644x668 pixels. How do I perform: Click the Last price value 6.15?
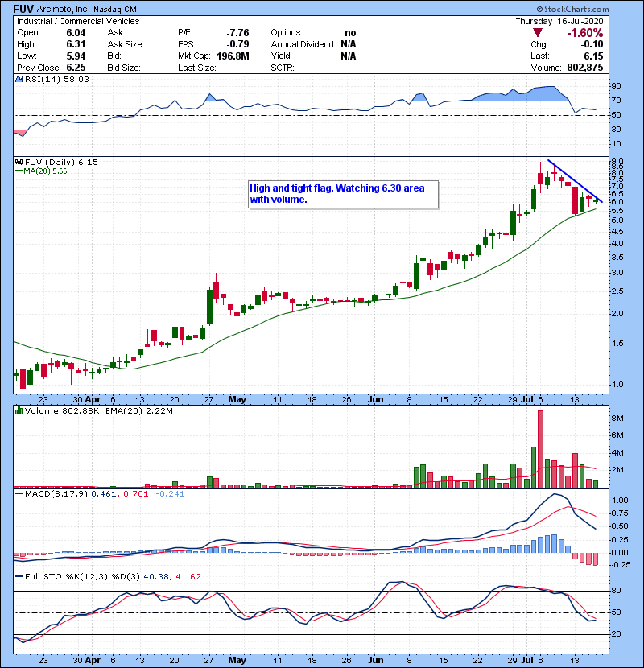coord(594,56)
